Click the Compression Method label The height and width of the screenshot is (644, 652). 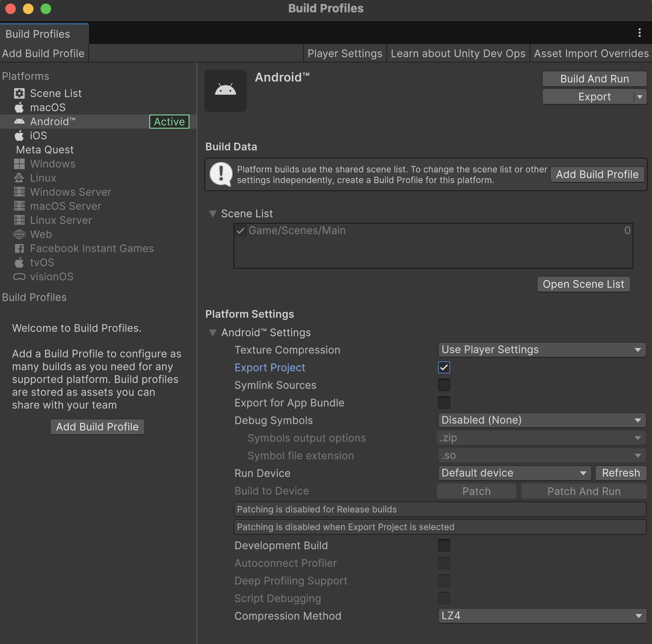(x=288, y=616)
